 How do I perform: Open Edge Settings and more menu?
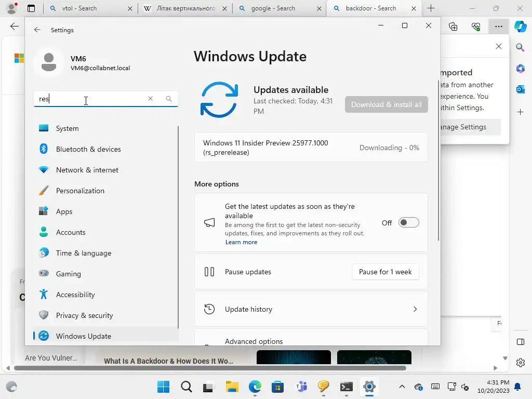[498, 26]
